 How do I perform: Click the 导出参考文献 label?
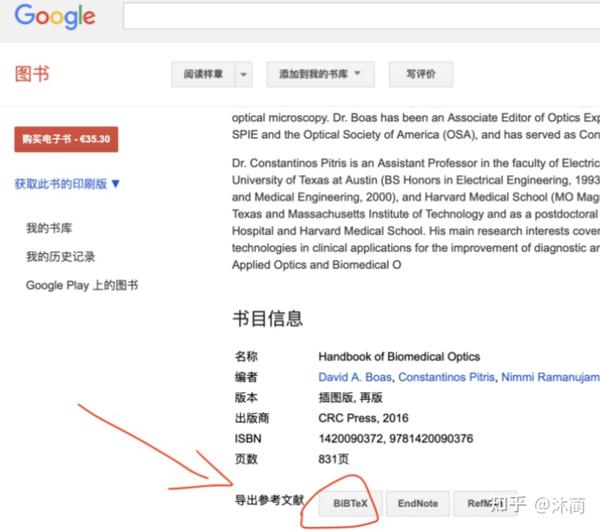point(269,500)
